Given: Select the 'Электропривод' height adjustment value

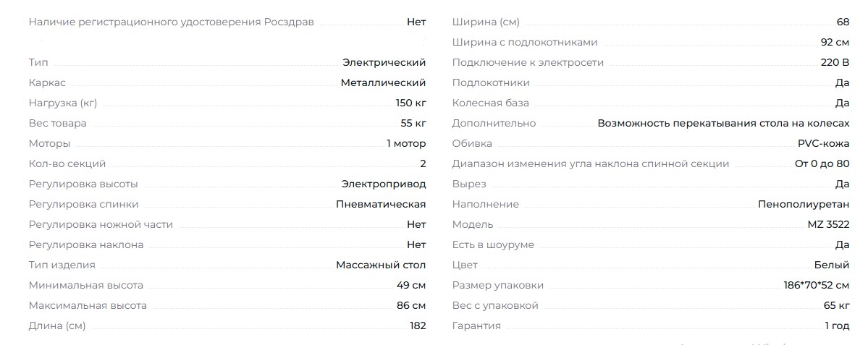Looking at the screenshot, I should tap(384, 184).
